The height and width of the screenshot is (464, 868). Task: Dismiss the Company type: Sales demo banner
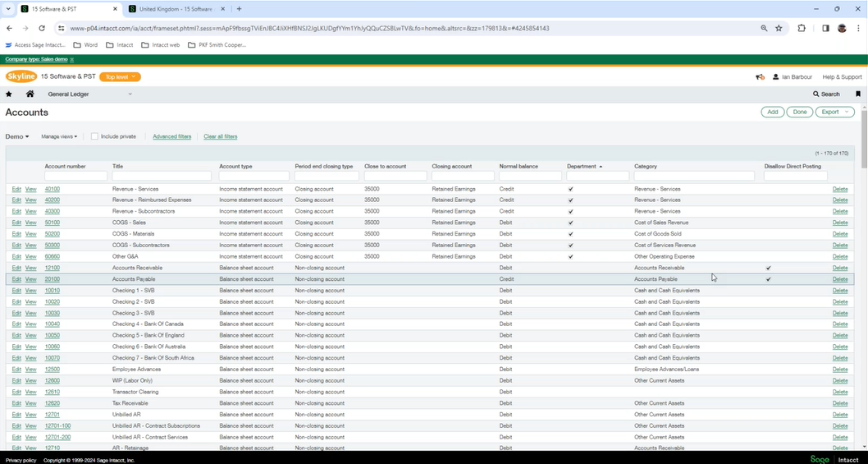72,59
